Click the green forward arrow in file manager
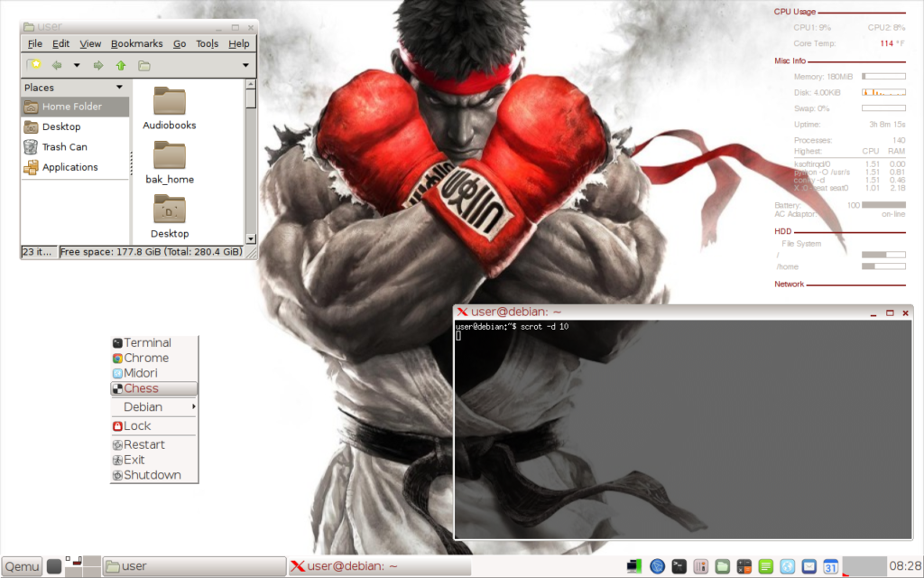 click(98, 65)
